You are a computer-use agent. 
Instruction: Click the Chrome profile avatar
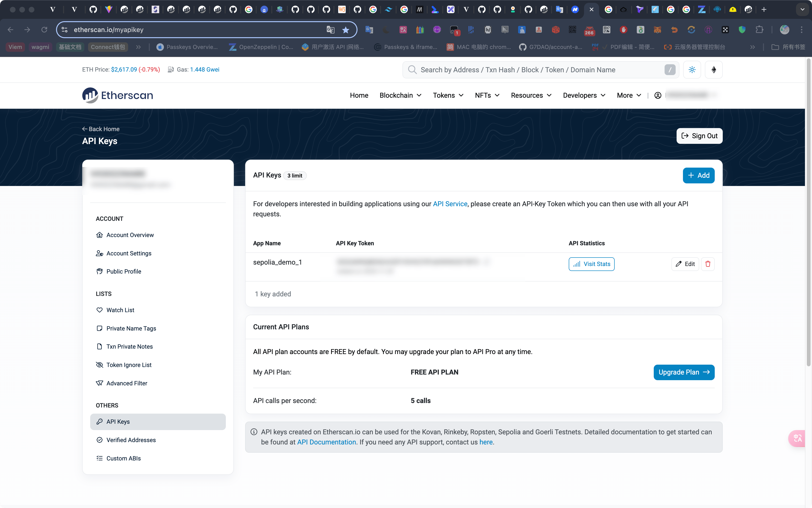(x=784, y=30)
